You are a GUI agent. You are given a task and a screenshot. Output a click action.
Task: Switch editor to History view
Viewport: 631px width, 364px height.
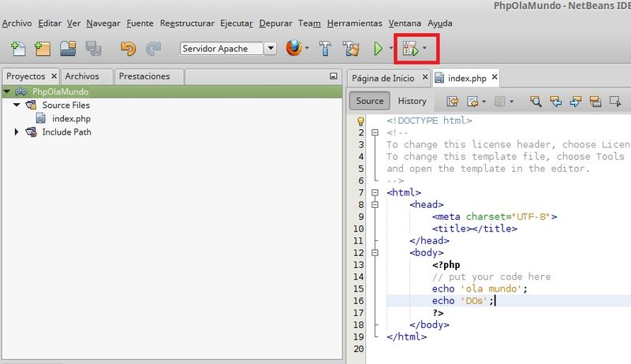click(412, 101)
